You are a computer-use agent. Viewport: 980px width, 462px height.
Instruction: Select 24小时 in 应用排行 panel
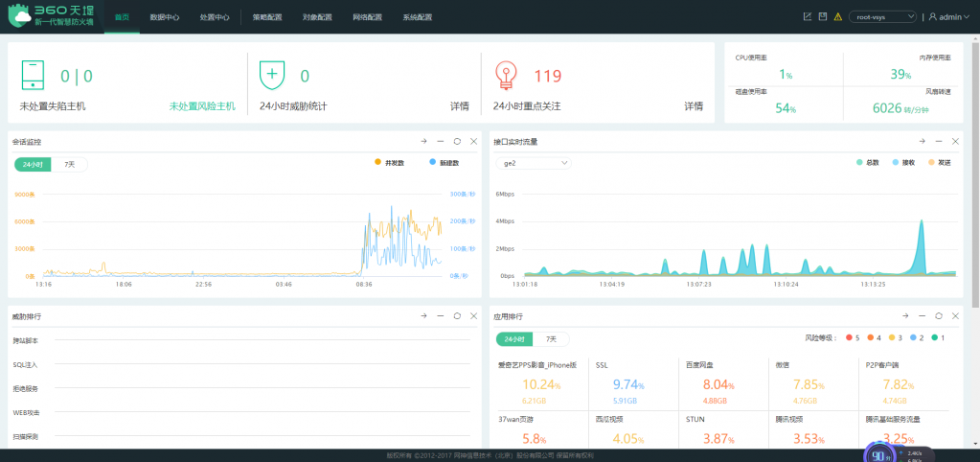point(513,338)
